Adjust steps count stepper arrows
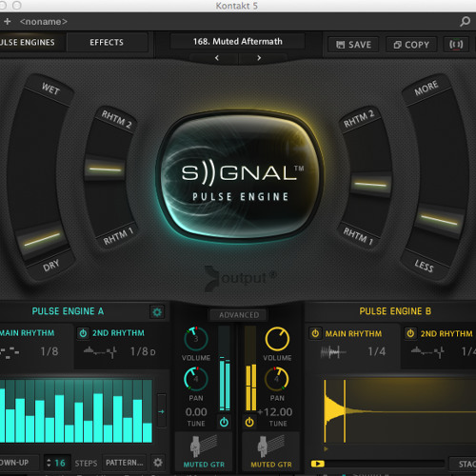Viewport: 476px width, 476px height. [49, 463]
